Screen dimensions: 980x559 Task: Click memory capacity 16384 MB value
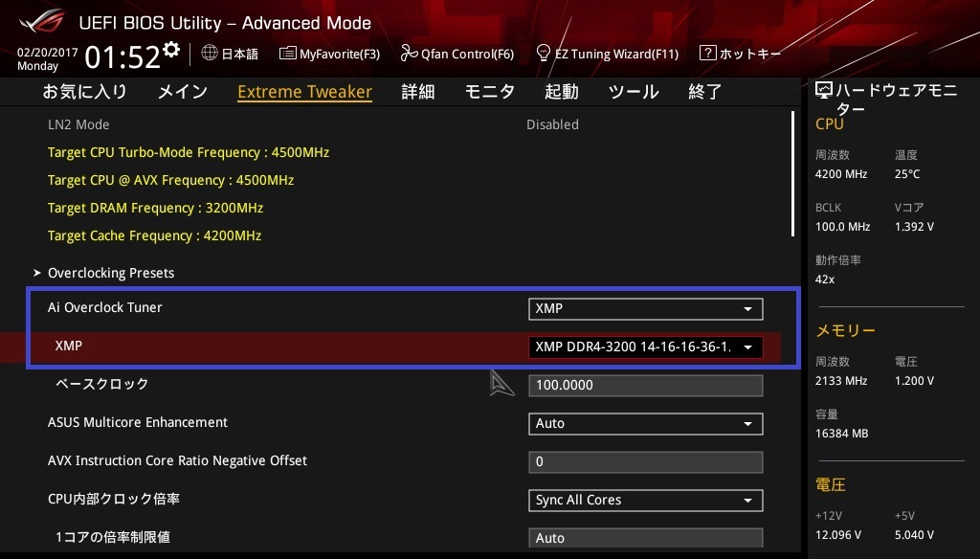coord(842,434)
